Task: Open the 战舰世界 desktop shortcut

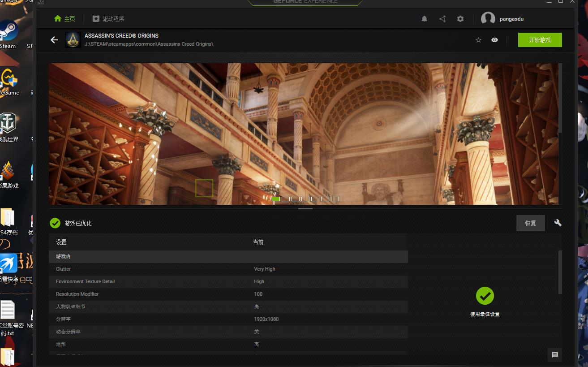Action: pyautogui.click(x=9, y=127)
